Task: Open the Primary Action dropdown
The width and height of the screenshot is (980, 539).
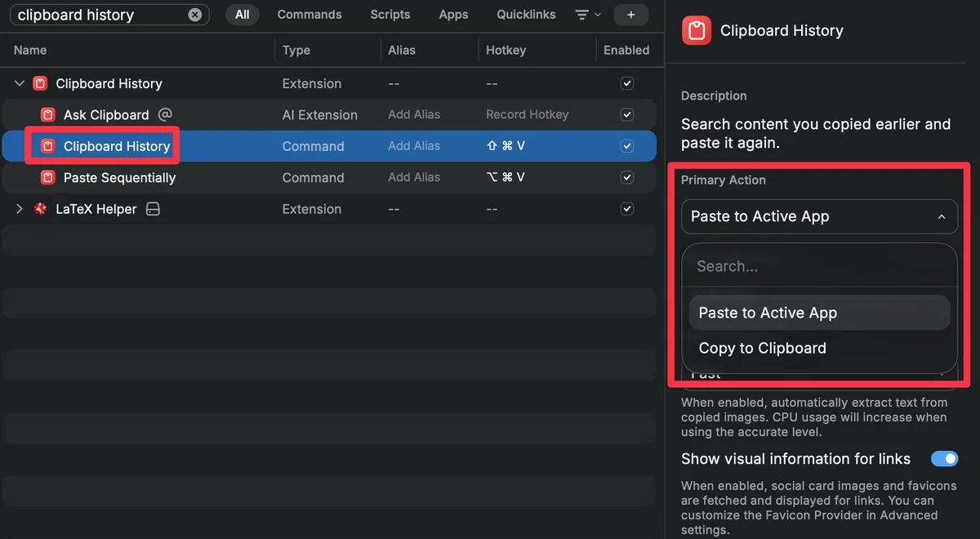Action: tap(819, 217)
